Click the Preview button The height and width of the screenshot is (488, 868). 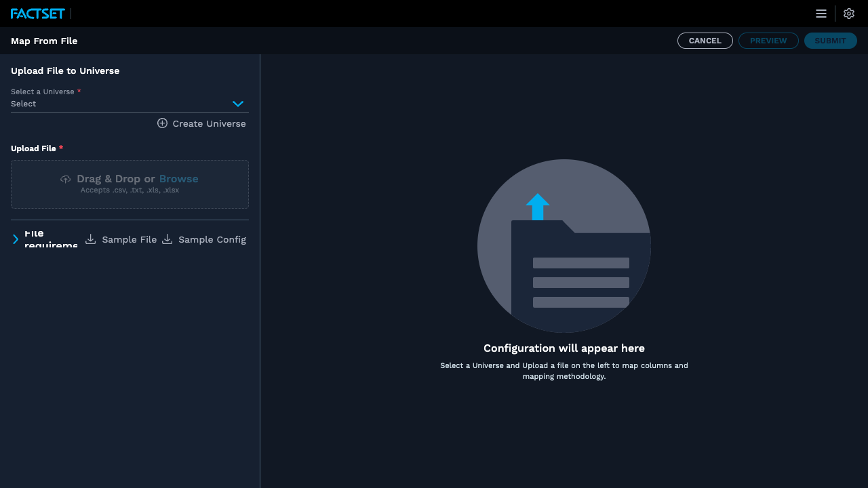coord(768,41)
